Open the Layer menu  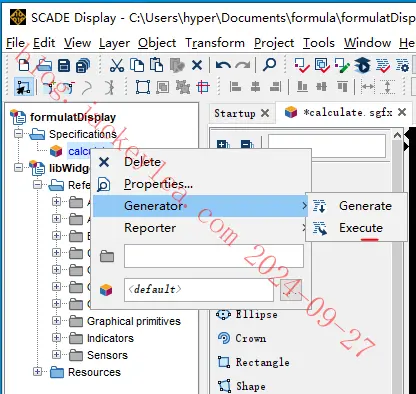pyautogui.click(x=114, y=43)
